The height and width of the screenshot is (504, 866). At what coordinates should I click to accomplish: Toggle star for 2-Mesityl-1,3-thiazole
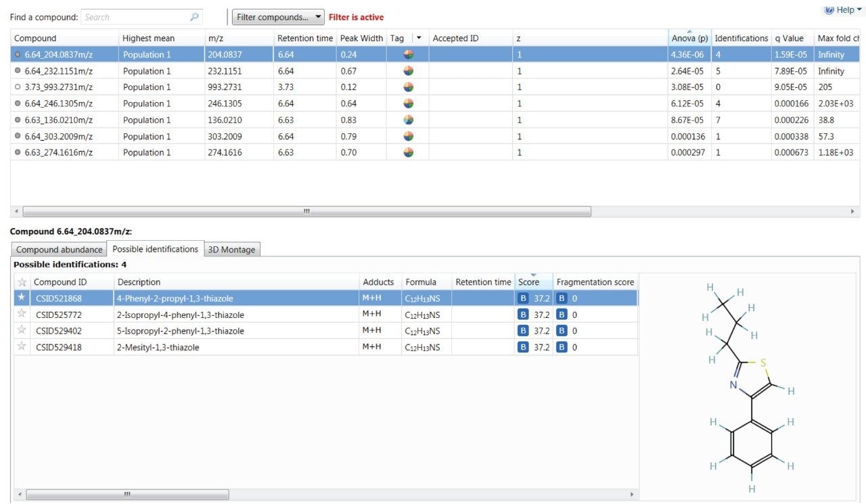tap(22, 347)
